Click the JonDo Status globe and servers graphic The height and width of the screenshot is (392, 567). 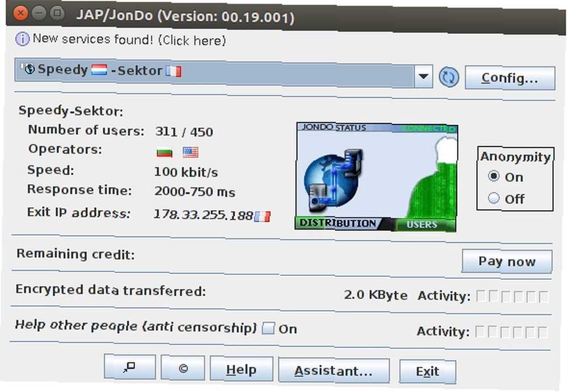pos(333,180)
